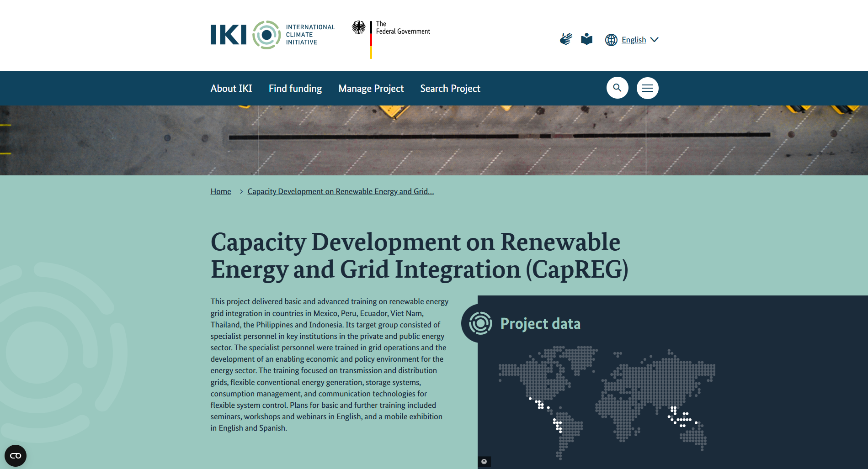Click the Capacity Development breadcrumb link
868x469 pixels.
[x=341, y=191]
